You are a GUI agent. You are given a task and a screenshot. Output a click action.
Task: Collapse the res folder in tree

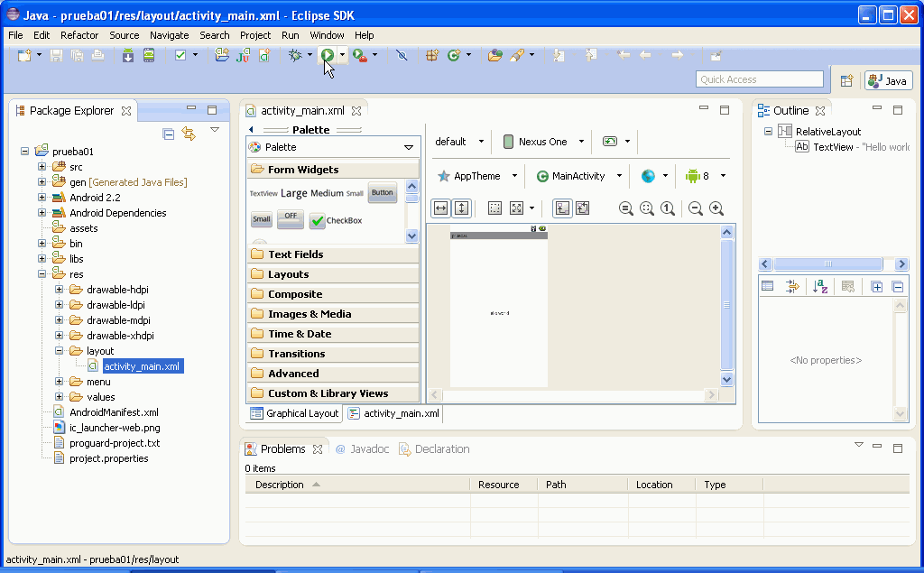click(42, 274)
